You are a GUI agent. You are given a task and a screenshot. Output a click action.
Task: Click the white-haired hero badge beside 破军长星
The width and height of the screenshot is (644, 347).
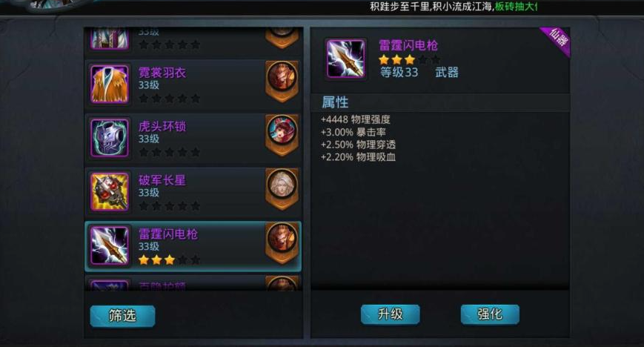pos(282,188)
